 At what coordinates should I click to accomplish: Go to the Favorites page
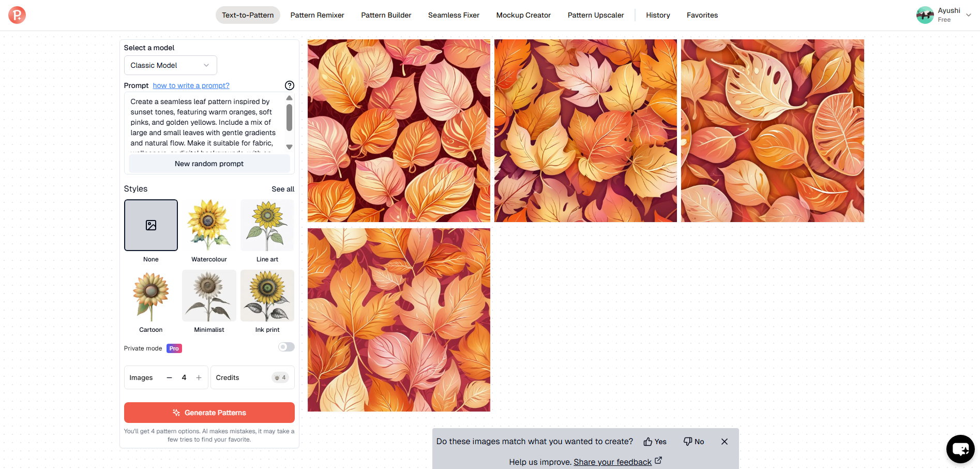[702, 15]
